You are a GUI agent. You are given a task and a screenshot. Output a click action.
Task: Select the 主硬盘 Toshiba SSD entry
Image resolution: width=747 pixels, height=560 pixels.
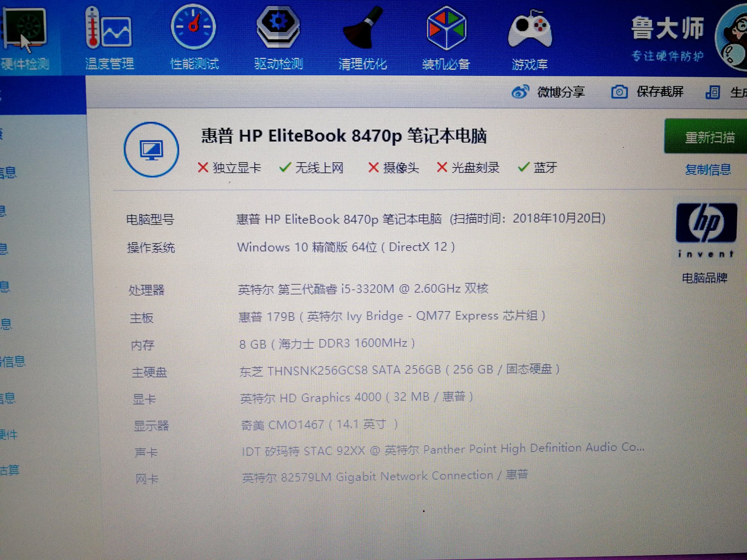(399, 370)
